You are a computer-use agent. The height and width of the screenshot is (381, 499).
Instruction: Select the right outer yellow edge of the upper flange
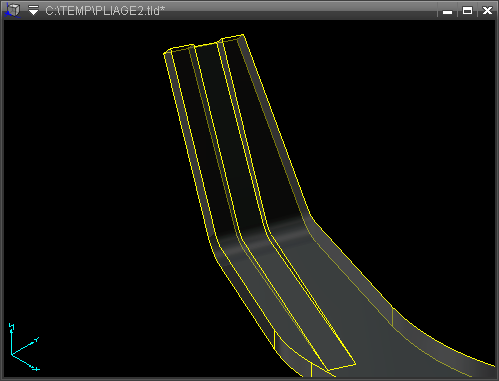277,127
